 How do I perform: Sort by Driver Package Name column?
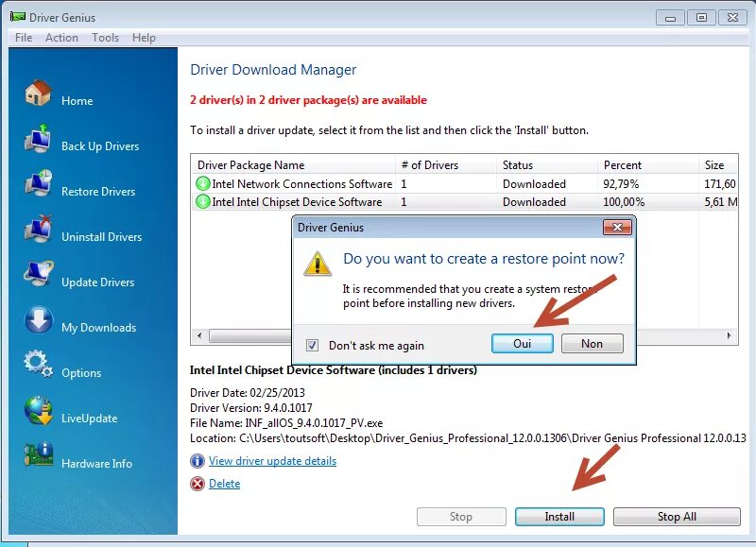pos(294,164)
